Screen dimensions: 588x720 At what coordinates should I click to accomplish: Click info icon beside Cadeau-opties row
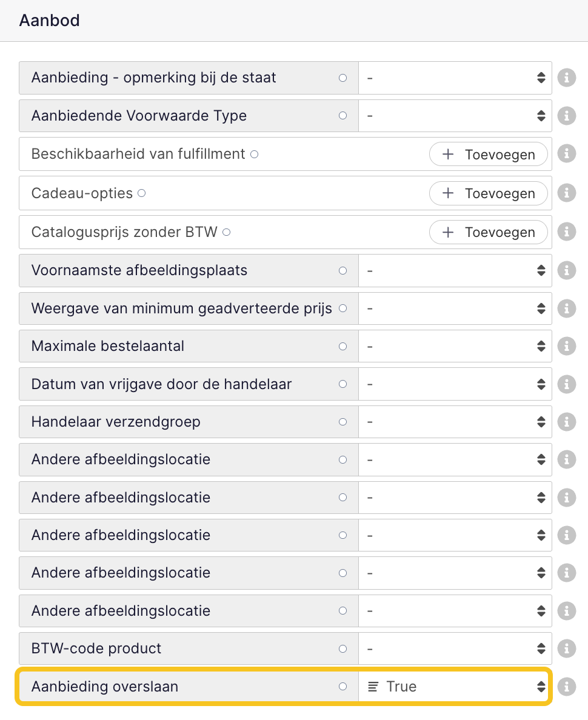566,193
